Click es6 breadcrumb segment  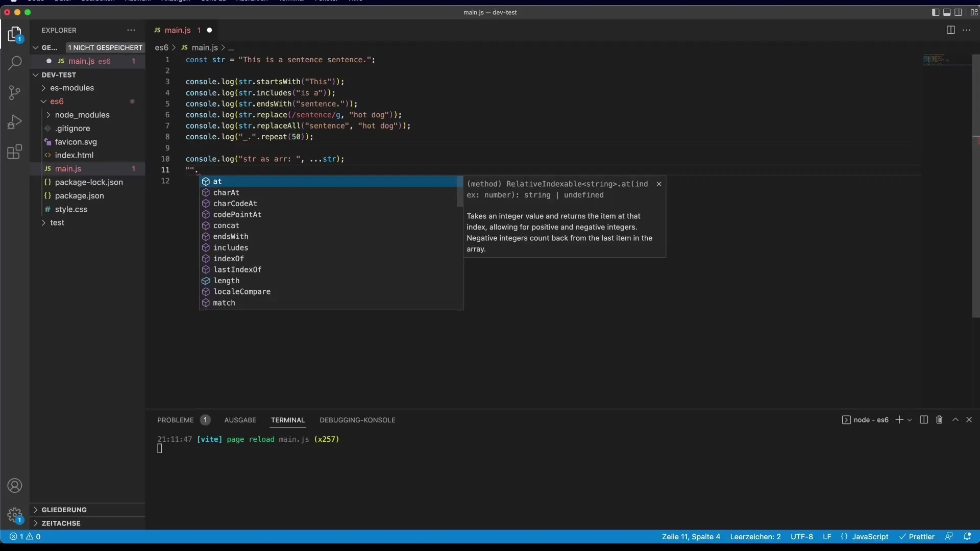click(161, 47)
